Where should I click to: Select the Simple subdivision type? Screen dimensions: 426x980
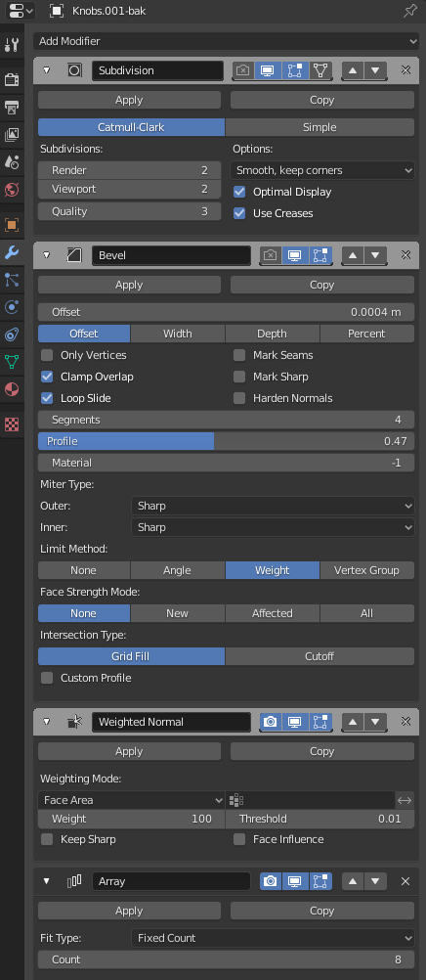tap(319, 127)
